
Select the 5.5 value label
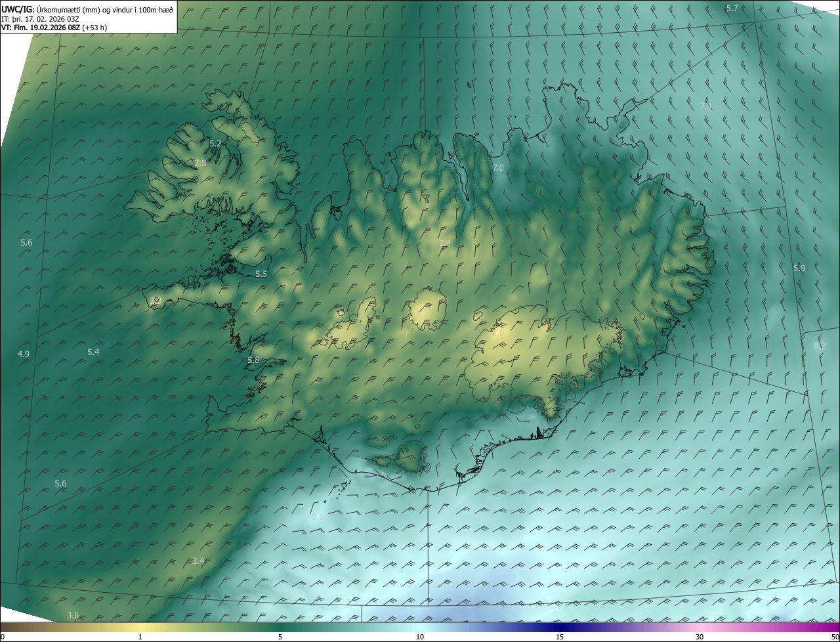(x=261, y=274)
